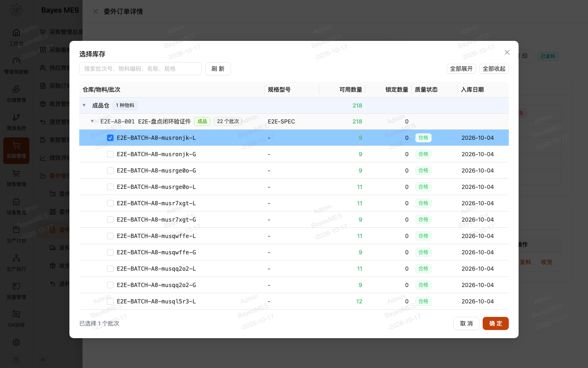Check batch E2E-BATCH-A8-musronjk-G
The width and height of the screenshot is (588, 368).
(110, 154)
